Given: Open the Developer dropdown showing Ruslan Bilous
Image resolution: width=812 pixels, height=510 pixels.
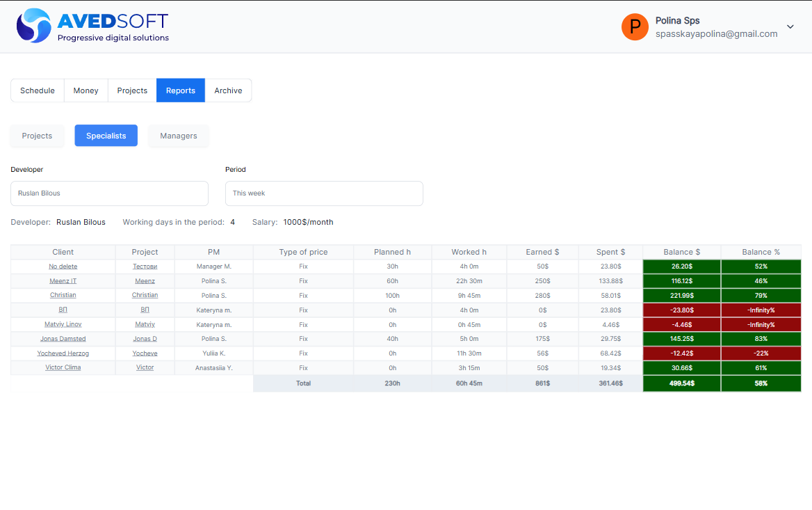Looking at the screenshot, I should (109, 193).
